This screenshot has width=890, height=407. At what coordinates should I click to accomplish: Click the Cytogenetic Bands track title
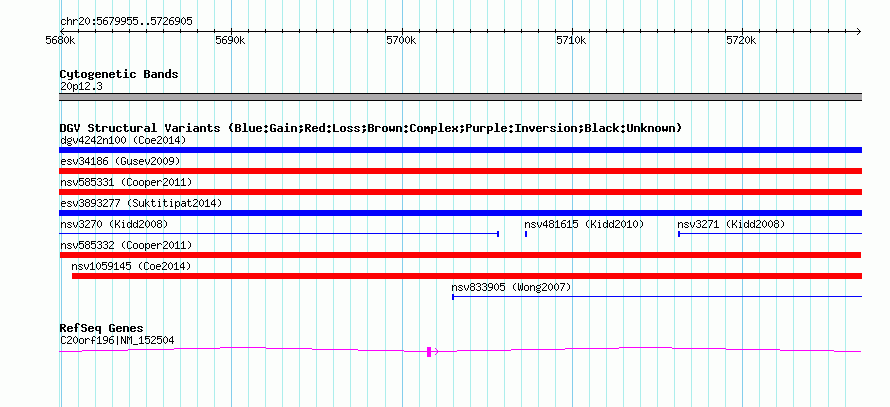(x=119, y=74)
